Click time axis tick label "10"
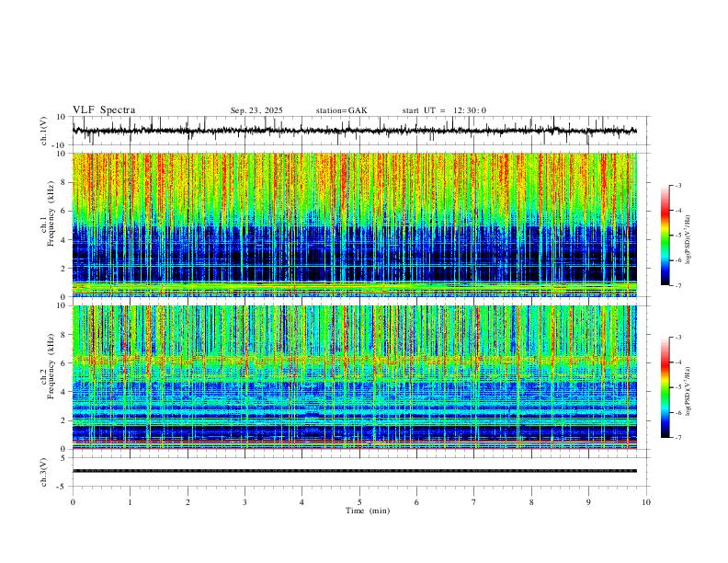 (646, 502)
